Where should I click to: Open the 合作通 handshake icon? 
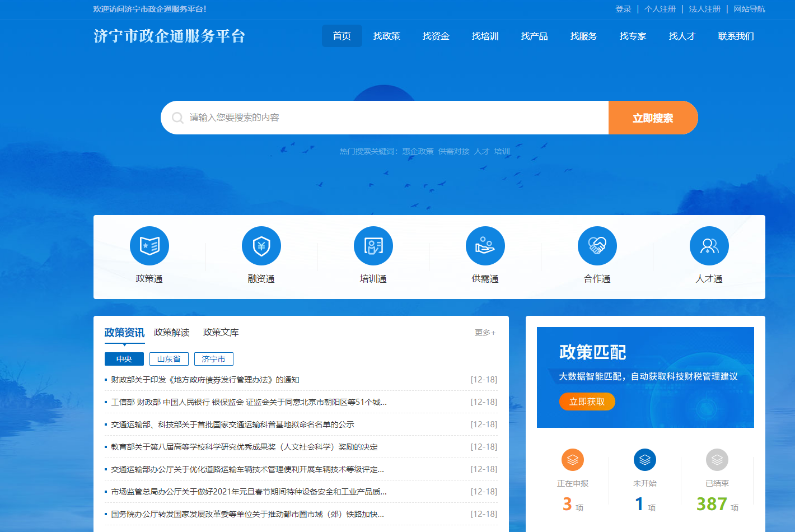(597, 246)
